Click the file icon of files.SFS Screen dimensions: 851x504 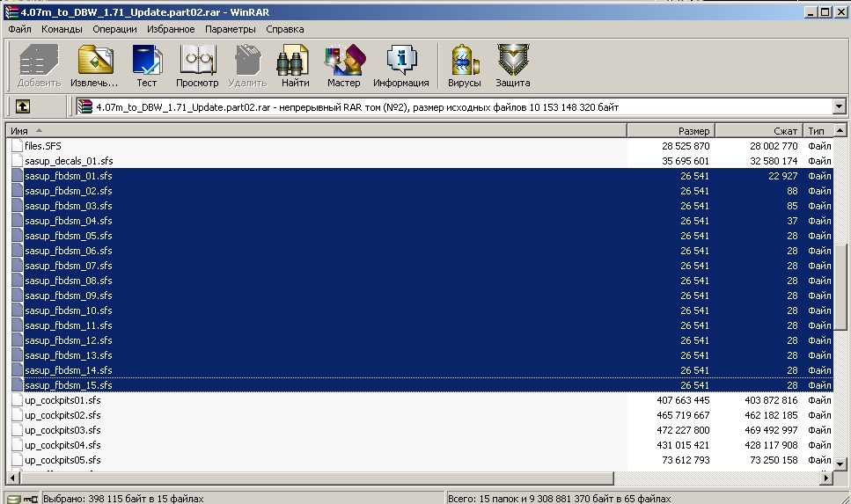click(17, 146)
